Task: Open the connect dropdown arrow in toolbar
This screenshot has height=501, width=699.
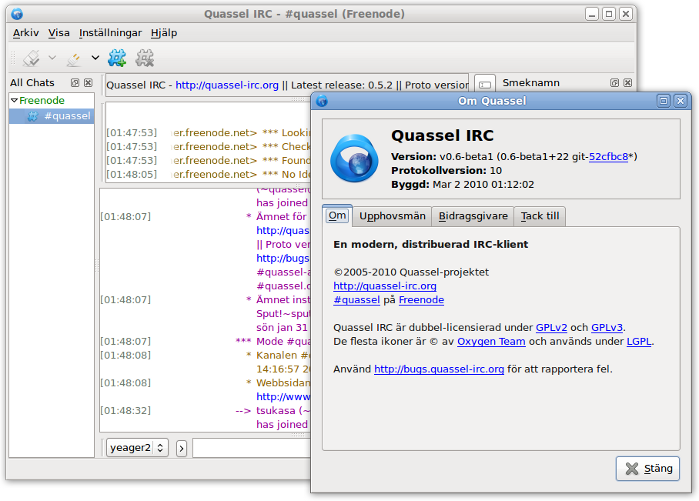Action: click(52, 57)
